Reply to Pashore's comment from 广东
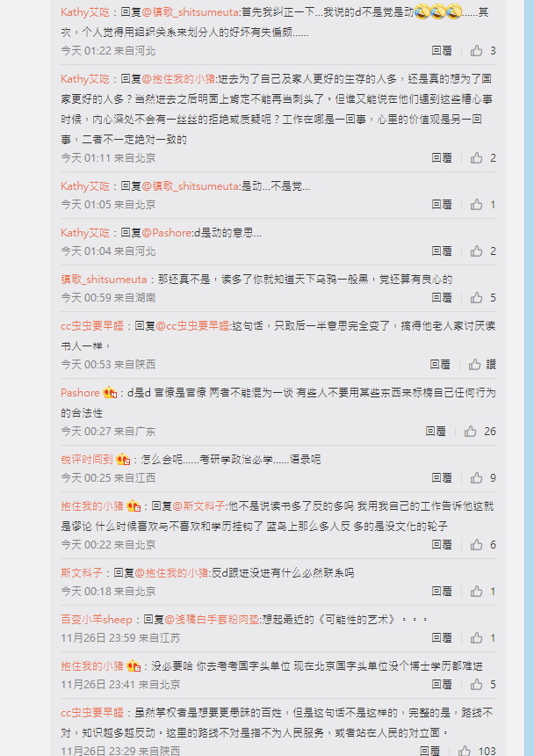The width and height of the screenshot is (534, 756). [436, 431]
